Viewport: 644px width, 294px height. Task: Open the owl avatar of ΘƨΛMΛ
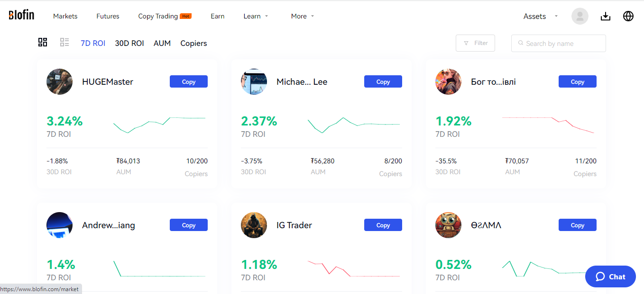click(448, 225)
